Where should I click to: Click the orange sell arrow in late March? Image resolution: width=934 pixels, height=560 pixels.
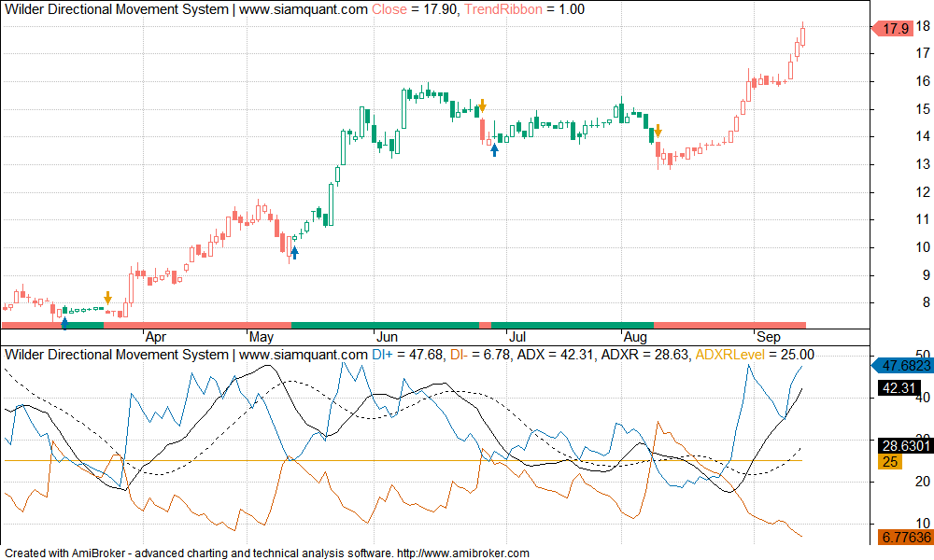107,298
